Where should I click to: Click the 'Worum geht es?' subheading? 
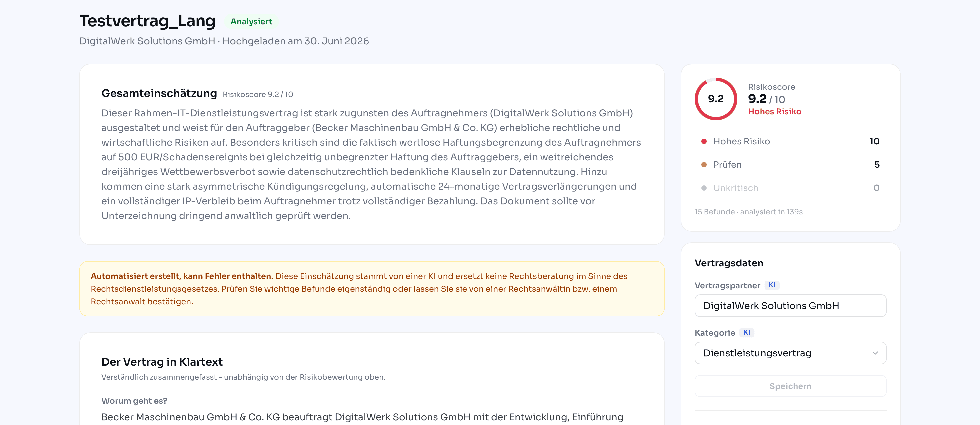pyautogui.click(x=134, y=401)
